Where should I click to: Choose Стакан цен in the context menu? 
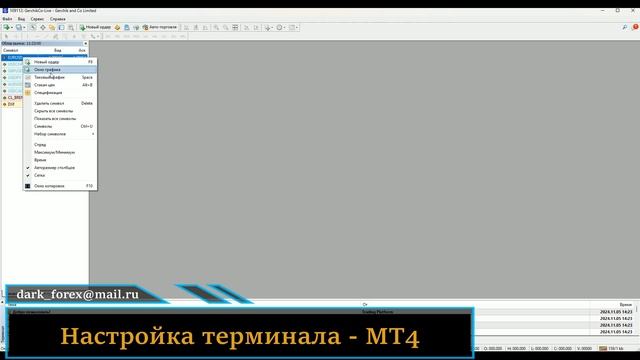click(x=60, y=85)
